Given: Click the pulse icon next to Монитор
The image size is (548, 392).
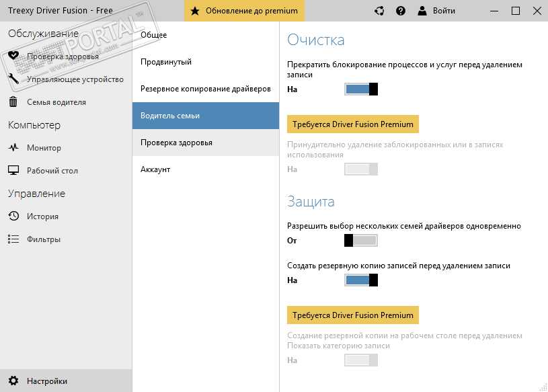Looking at the screenshot, I should coord(13,148).
